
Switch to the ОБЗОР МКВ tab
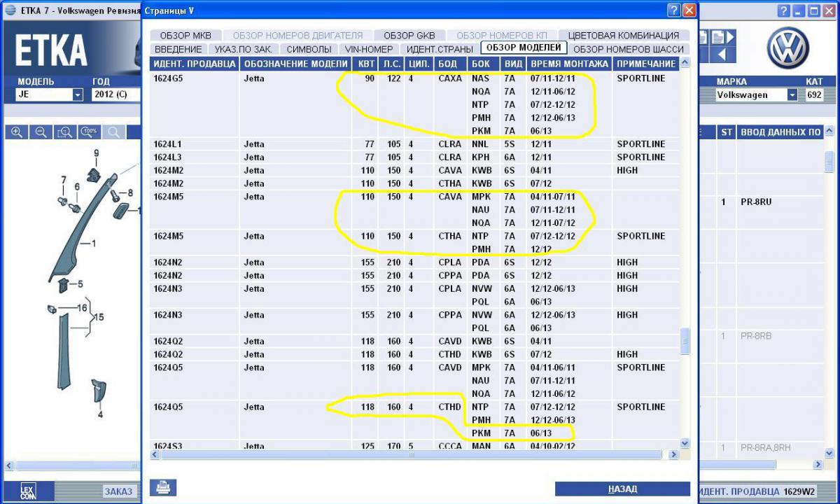click(x=185, y=36)
